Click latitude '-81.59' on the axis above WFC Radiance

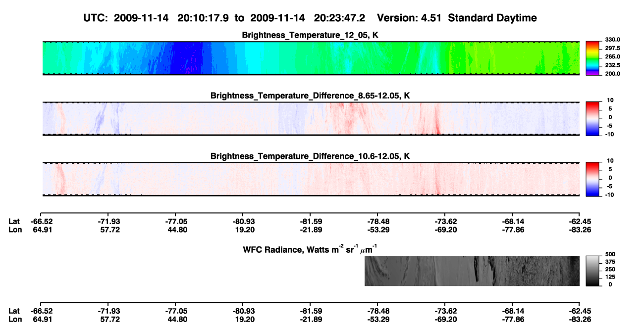point(310,221)
